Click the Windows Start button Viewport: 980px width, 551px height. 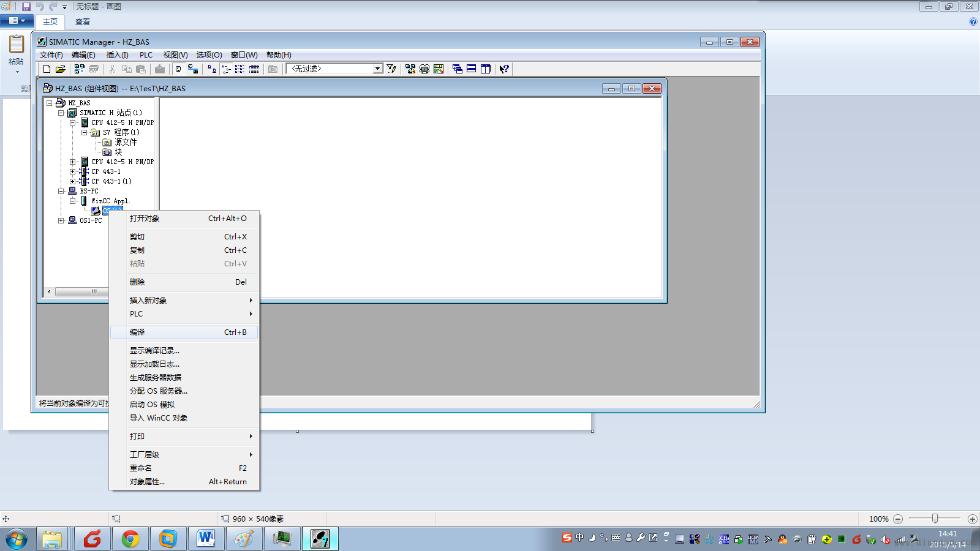(17, 539)
